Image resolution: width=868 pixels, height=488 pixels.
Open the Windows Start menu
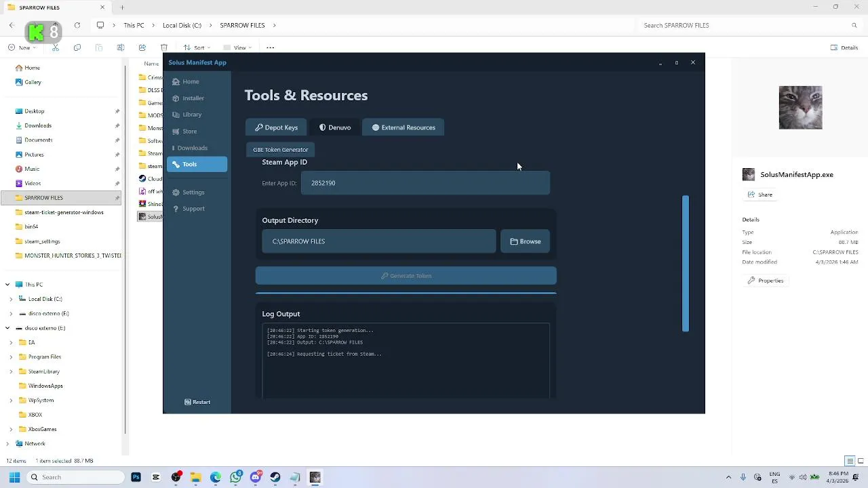click(x=14, y=477)
